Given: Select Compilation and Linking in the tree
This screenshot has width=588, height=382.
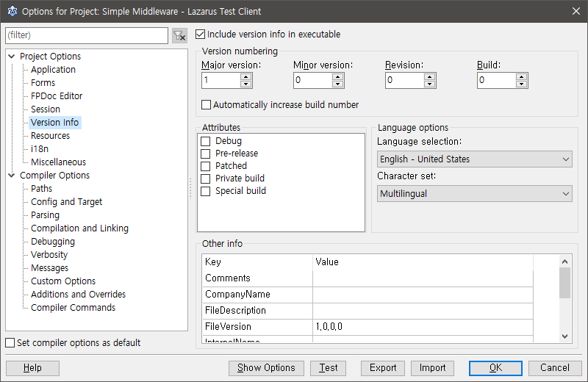Looking at the screenshot, I should point(79,228).
